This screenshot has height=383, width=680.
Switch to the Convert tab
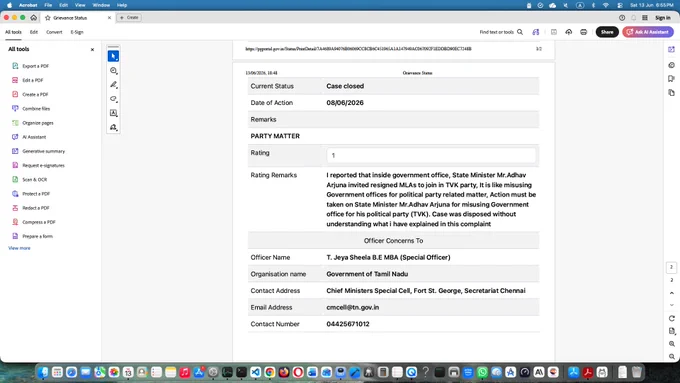pos(54,32)
